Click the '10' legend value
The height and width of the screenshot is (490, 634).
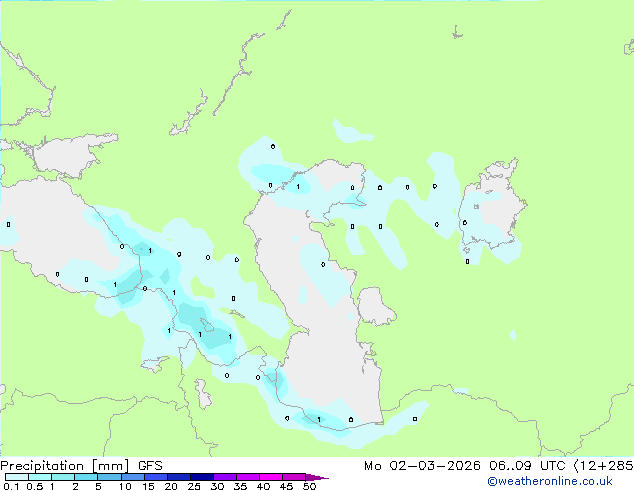click(x=125, y=486)
